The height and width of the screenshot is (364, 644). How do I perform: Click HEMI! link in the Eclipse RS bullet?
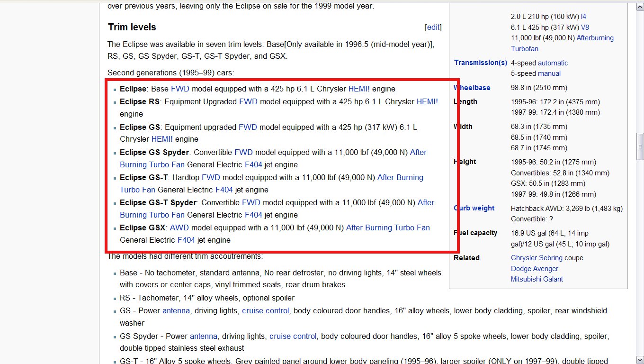(x=427, y=101)
